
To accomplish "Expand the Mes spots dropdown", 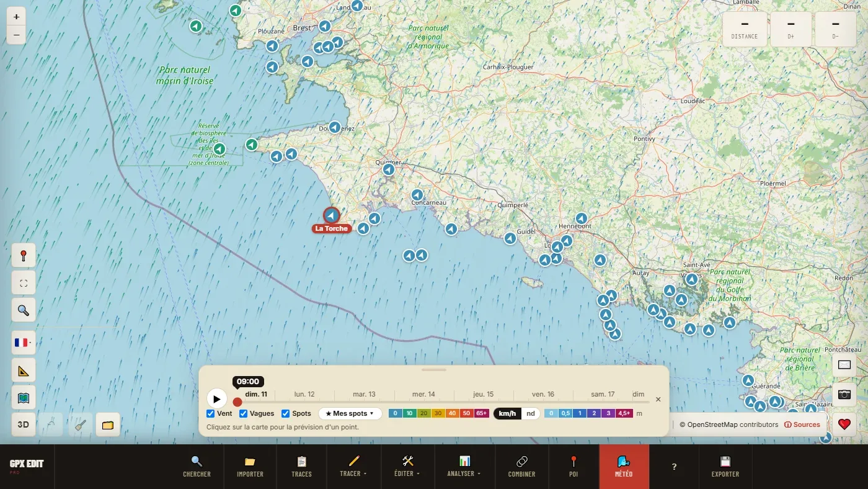I will point(350,413).
